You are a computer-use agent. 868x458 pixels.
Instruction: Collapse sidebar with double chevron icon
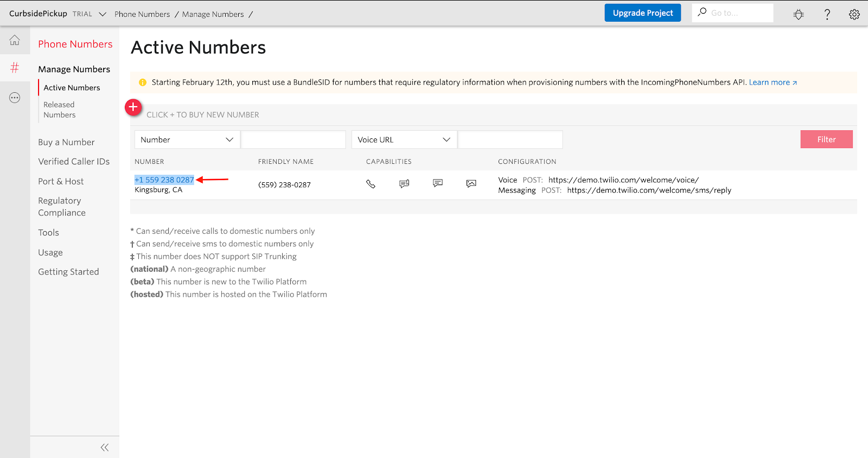[x=105, y=447]
